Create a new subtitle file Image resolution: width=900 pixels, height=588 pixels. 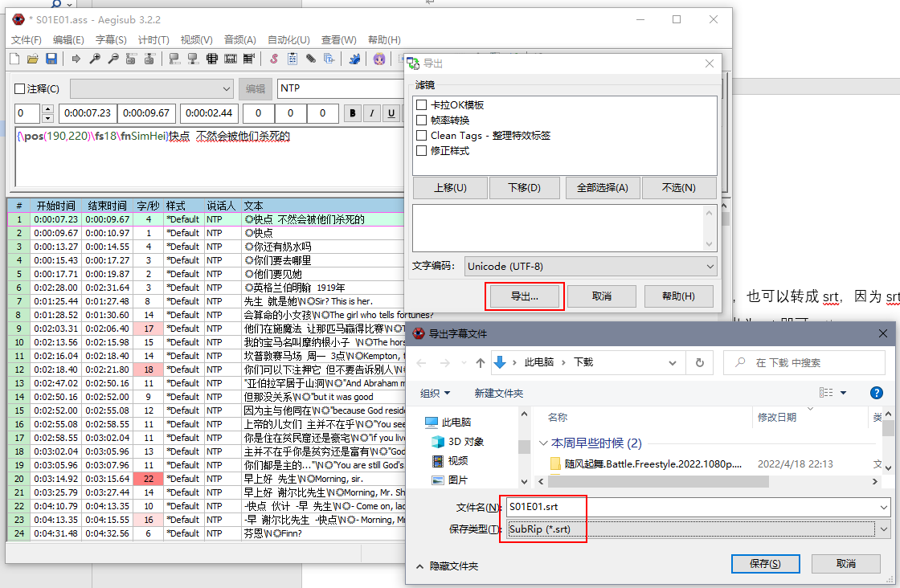pyautogui.click(x=14, y=59)
